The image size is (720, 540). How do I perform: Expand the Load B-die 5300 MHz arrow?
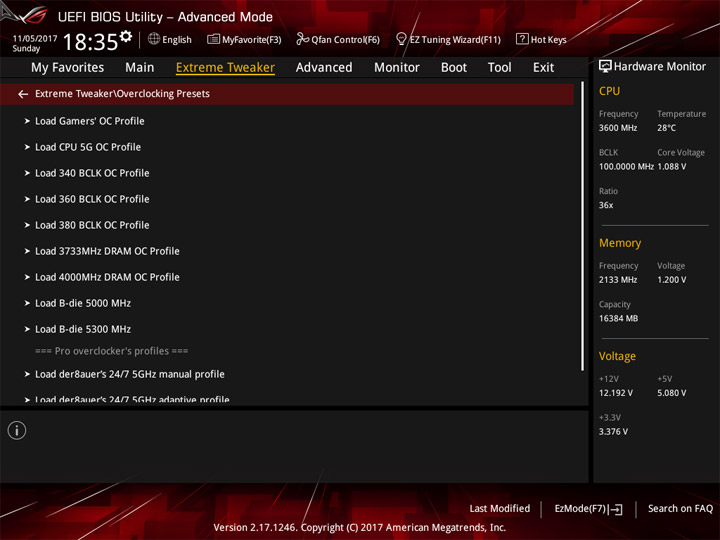[27, 329]
